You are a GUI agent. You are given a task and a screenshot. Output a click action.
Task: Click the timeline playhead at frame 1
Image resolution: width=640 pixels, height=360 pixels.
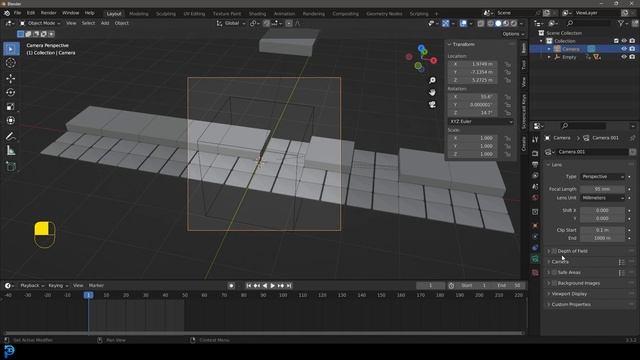pyautogui.click(x=89, y=295)
